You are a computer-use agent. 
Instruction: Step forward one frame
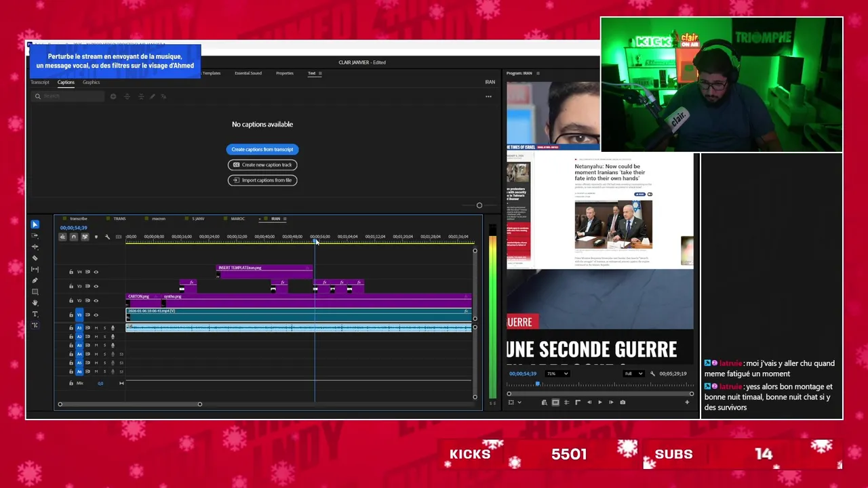(611, 402)
